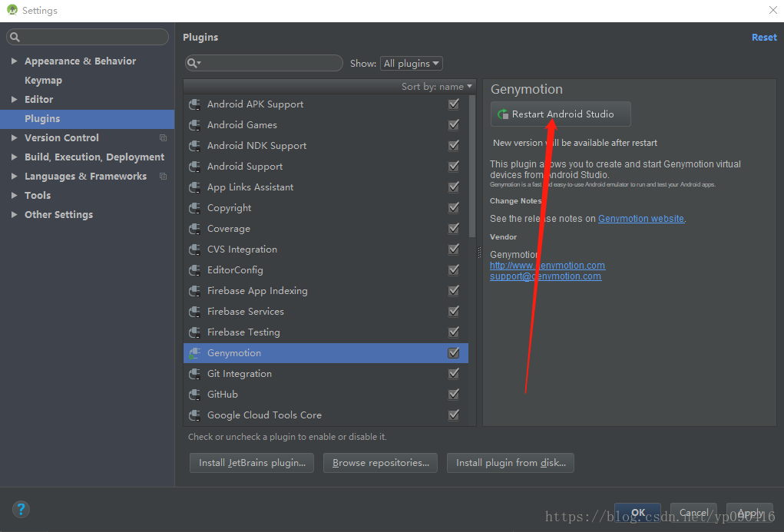Select the Firebase Services plugin row
The width and height of the screenshot is (784, 532).
point(326,312)
